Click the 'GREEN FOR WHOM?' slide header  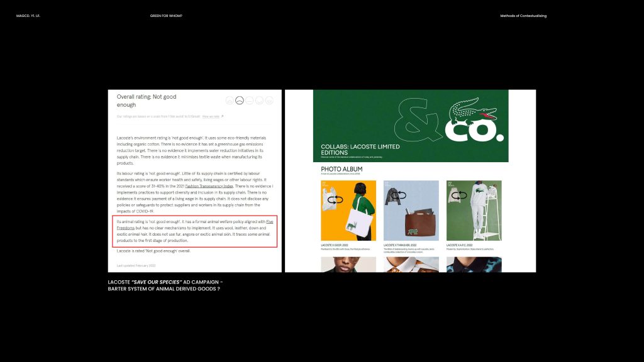click(166, 16)
